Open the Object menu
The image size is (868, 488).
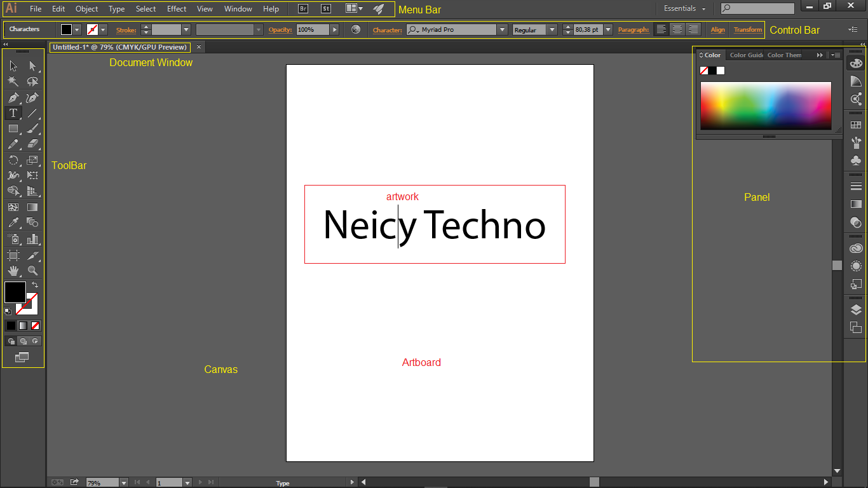click(x=86, y=9)
